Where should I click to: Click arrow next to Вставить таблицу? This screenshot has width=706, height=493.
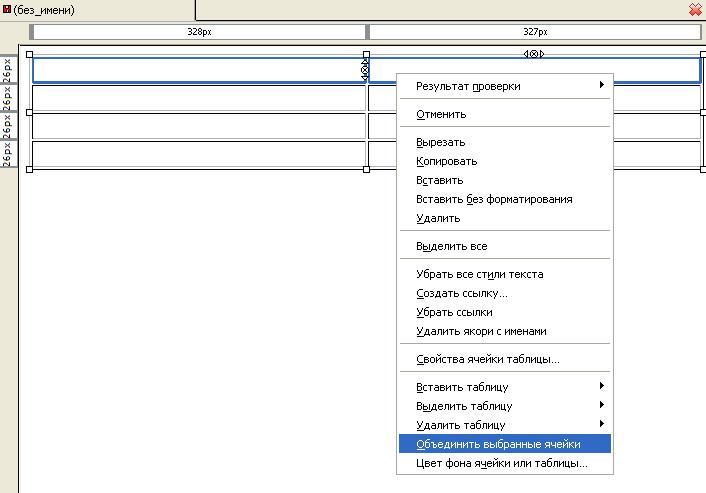pos(602,385)
